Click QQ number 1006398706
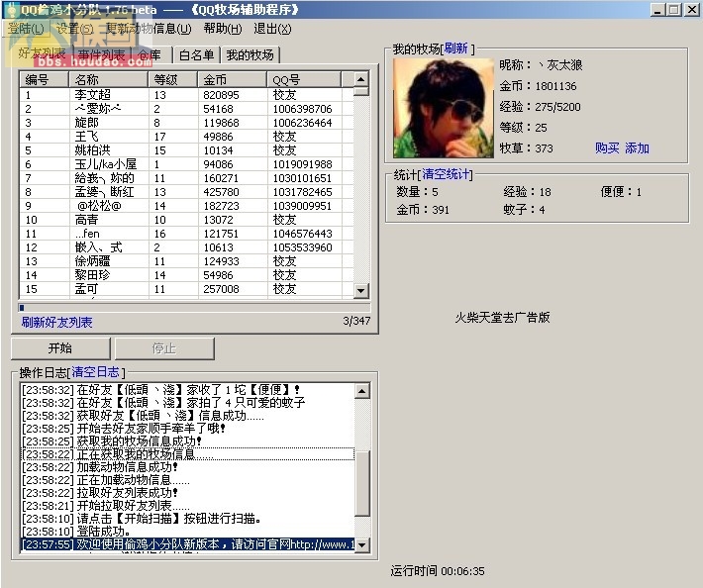The image size is (703, 588). coord(303,109)
